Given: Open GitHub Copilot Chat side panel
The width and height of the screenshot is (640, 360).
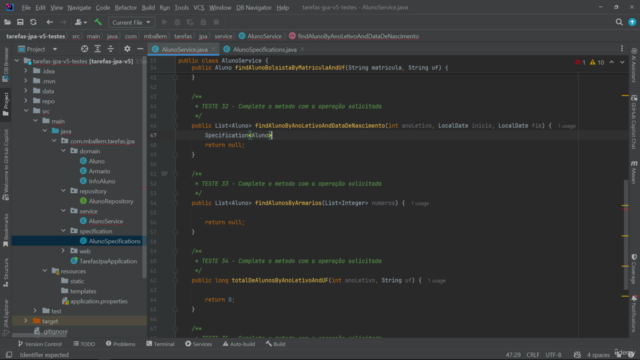Looking at the screenshot, I should 634,122.
